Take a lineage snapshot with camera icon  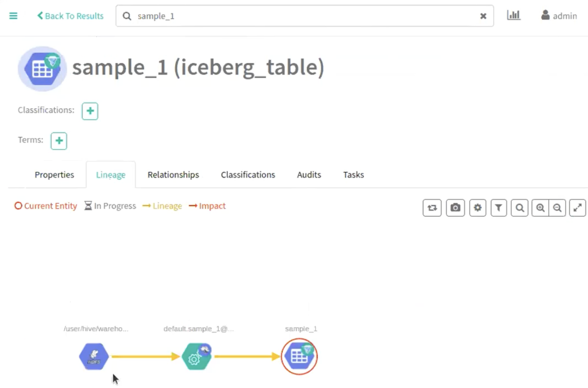455,208
